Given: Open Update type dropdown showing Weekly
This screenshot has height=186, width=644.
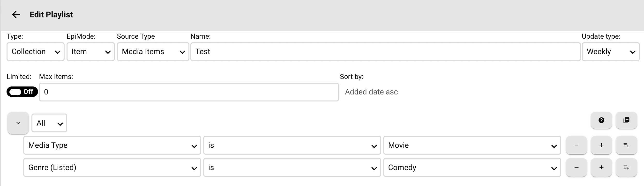Looking at the screenshot, I should click(611, 52).
